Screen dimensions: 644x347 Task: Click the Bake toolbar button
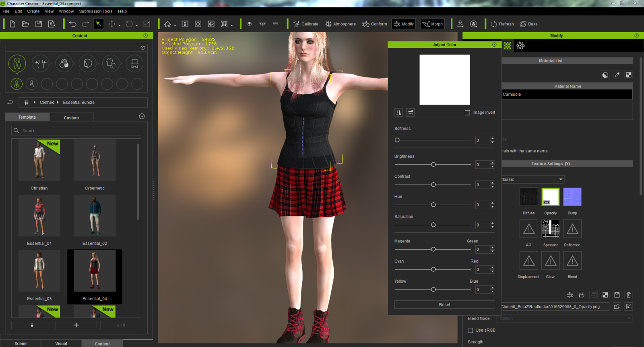[528, 24]
